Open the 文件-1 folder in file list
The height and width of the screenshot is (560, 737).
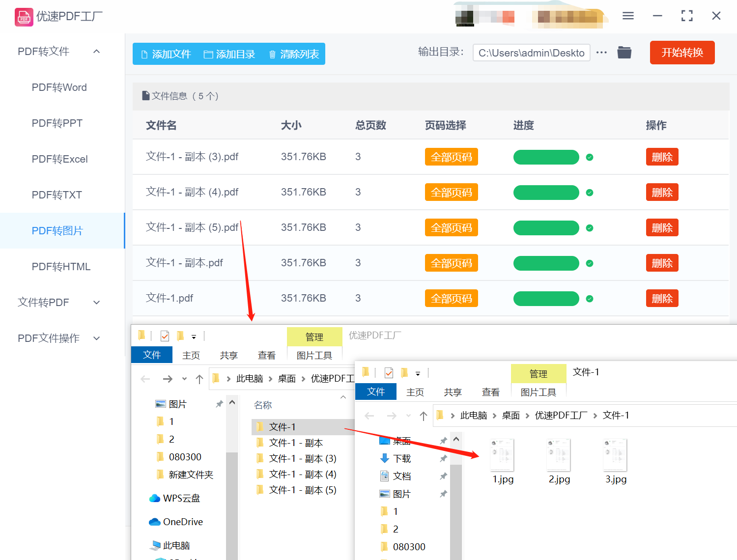[x=282, y=427]
